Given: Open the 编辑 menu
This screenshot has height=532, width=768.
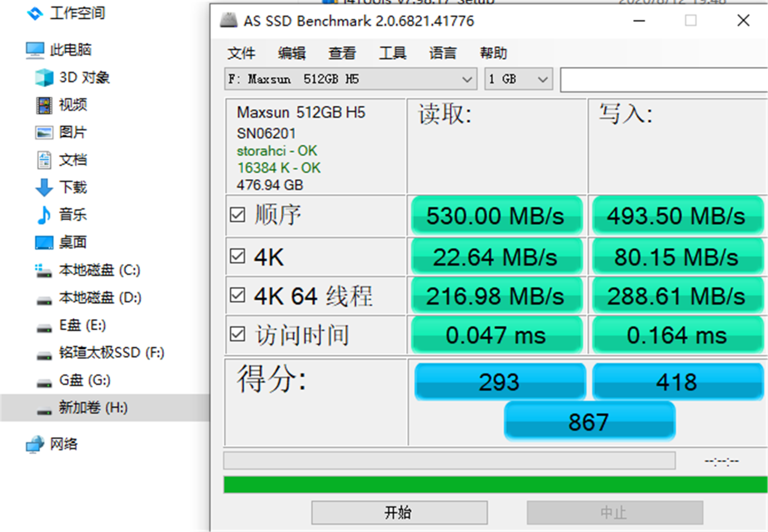Looking at the screenshot, I should (292, 53).
